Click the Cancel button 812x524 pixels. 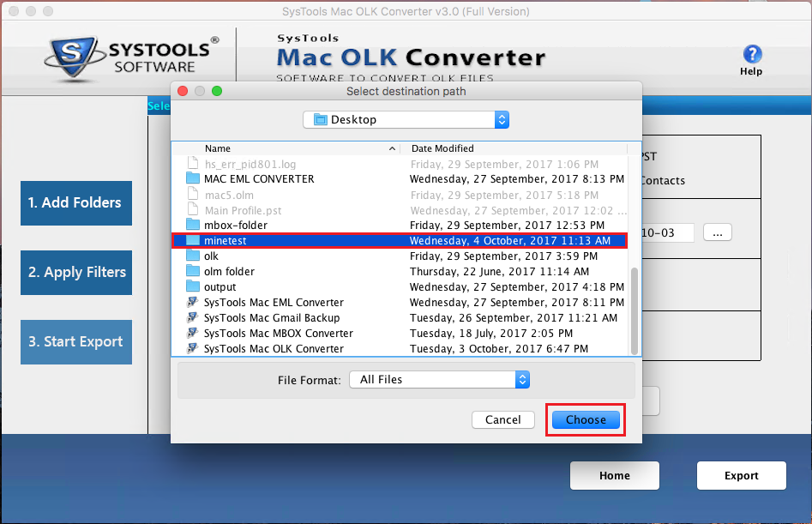(x=502, y=420)
